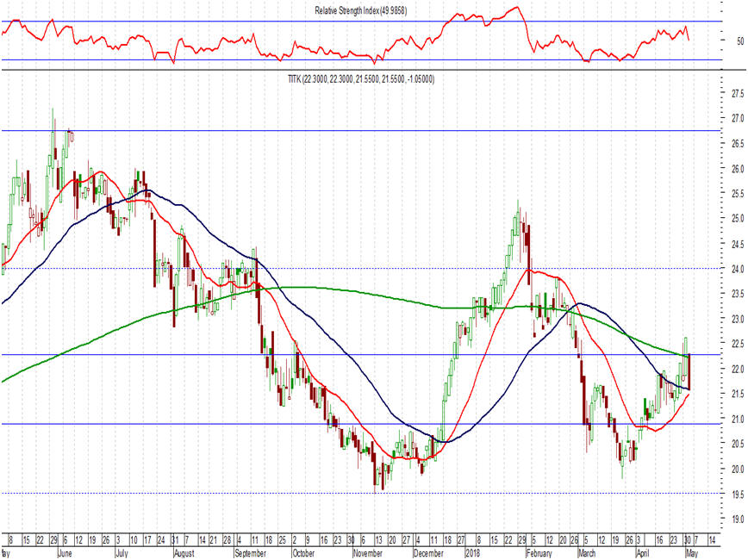
Task: Click the March month label
Action: tap(586, 553)
